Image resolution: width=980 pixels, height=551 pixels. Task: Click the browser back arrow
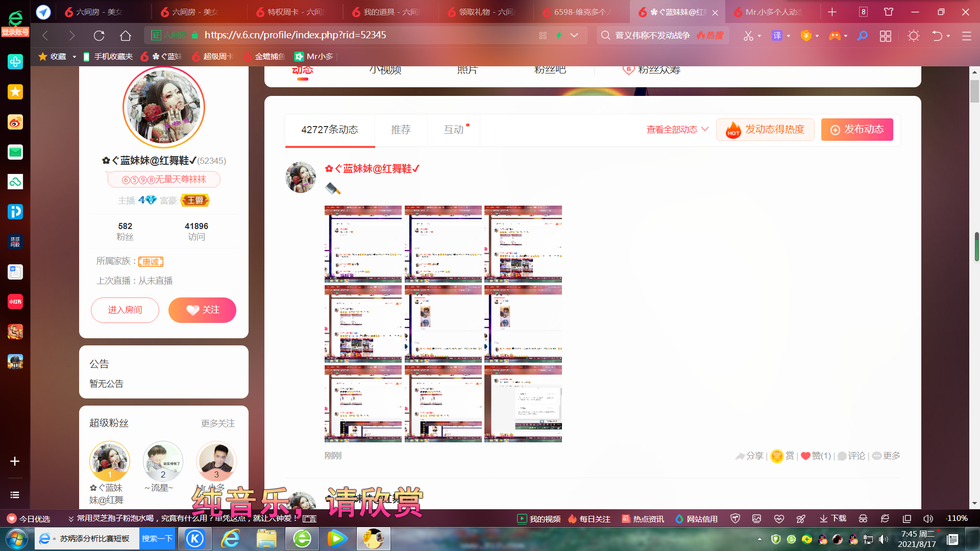45,36
